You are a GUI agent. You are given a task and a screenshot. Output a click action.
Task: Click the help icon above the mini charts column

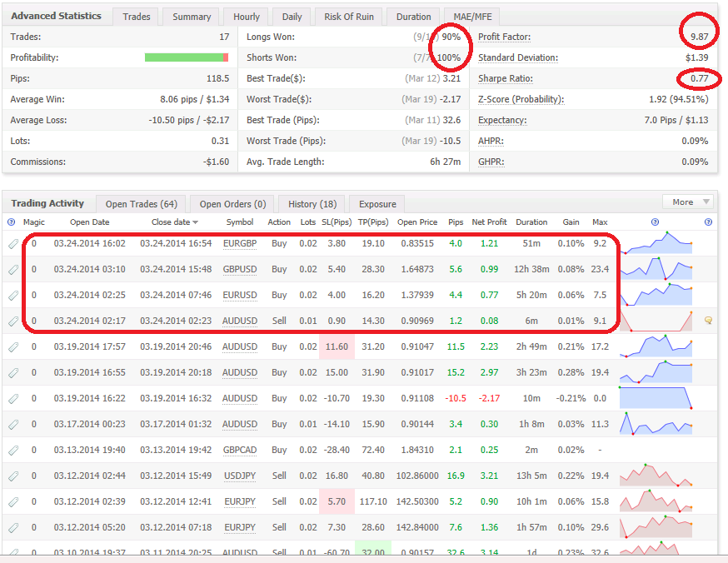[655, 222]
